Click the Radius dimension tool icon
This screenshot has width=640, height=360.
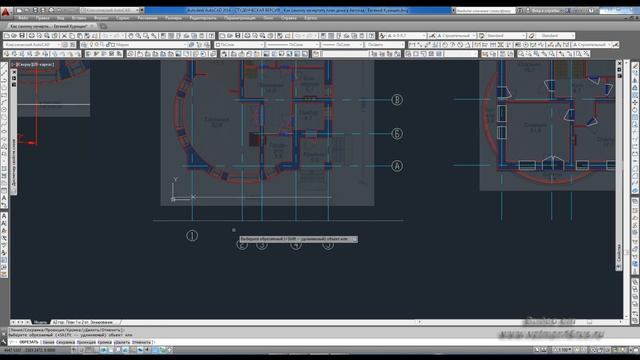445,44
